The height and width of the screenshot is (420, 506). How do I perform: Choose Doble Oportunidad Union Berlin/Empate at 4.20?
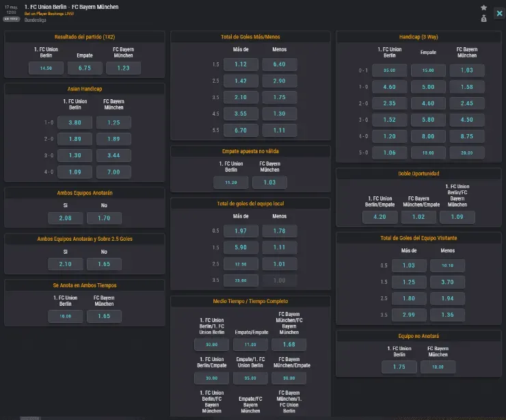coord(380,217)
